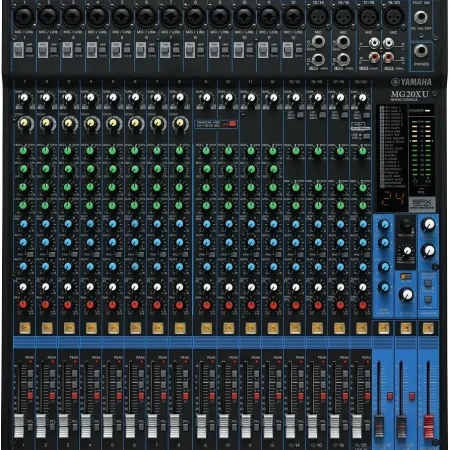Click the GAIN knob on channel 17/18
This screenshot has width=450, height=450.
coord(340,98)
